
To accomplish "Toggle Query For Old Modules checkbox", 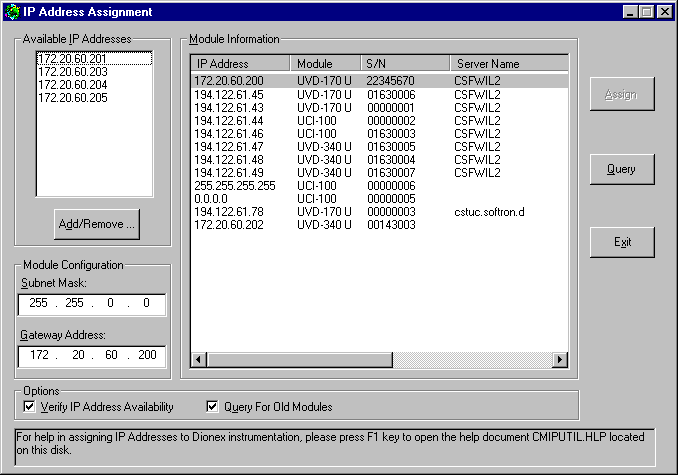I will pyautogui.click(x=212, y=407).
